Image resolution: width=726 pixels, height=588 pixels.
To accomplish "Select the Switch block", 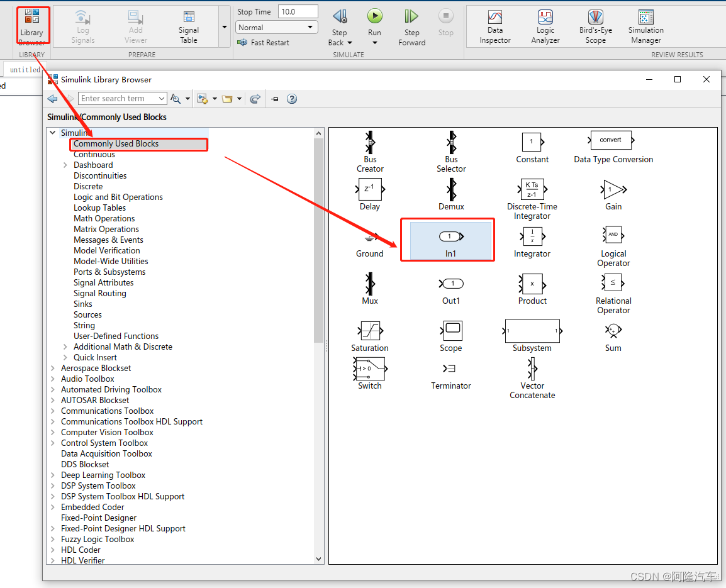I will (x=369, y=374).
